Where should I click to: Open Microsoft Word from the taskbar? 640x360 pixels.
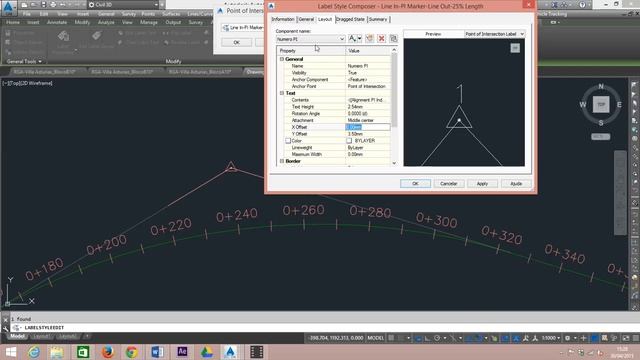point(157,352)
